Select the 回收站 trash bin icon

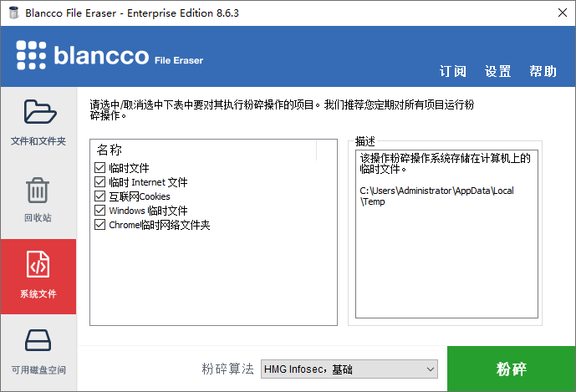pyautogui.click(x=38, y=190)
